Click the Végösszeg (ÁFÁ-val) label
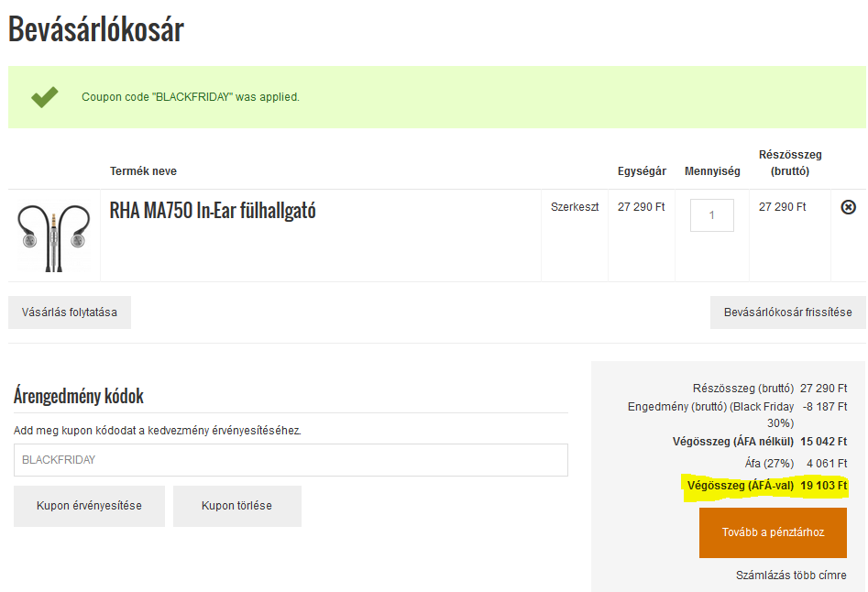Screen dimensions: 868x592 [740, 486]
